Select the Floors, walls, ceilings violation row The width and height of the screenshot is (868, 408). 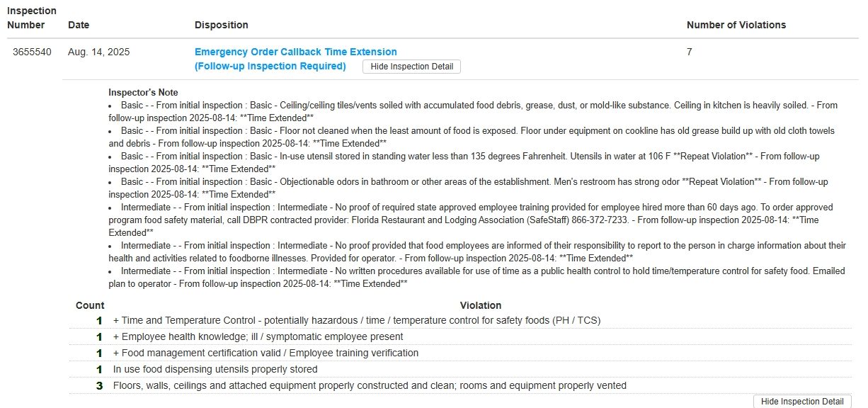[x=370, y=385]
